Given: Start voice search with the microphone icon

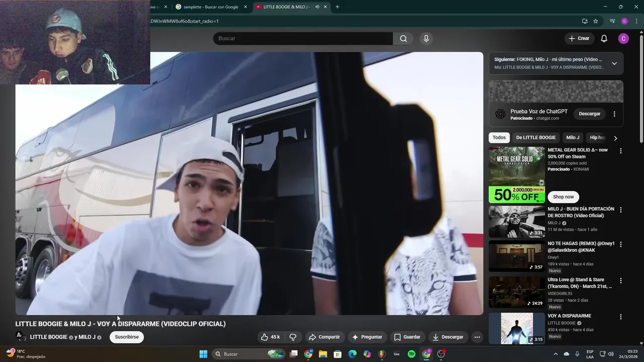Looking at the screenshot, I should [x=426, y=39].
